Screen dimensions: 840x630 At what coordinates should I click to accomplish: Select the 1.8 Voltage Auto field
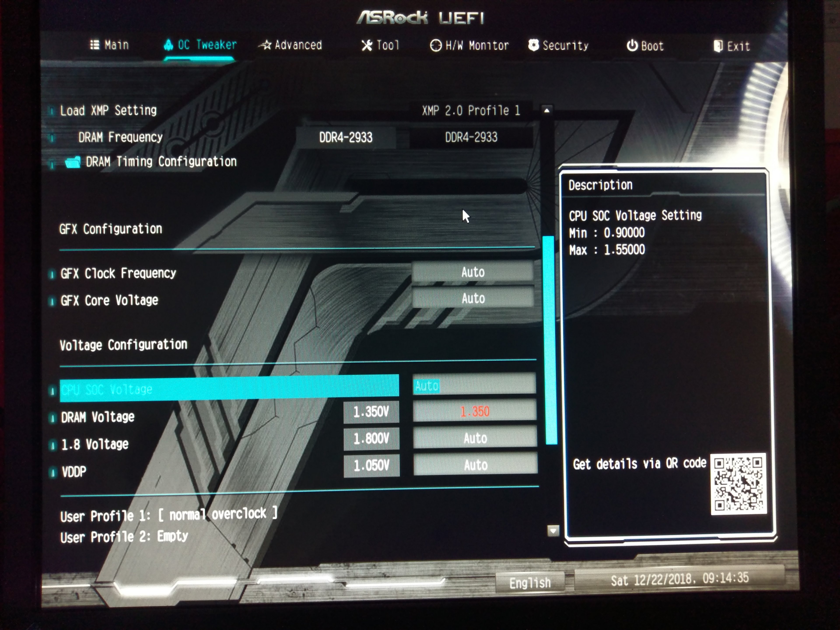click(475, 438)
